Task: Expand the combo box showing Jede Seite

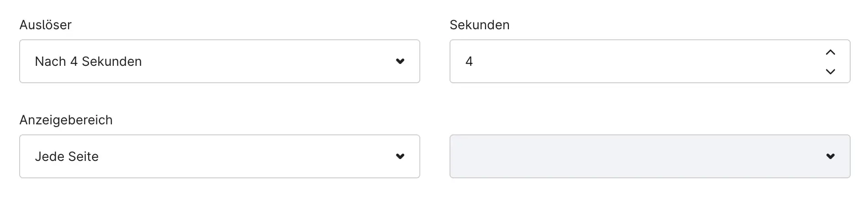Action: coord(219,156)
